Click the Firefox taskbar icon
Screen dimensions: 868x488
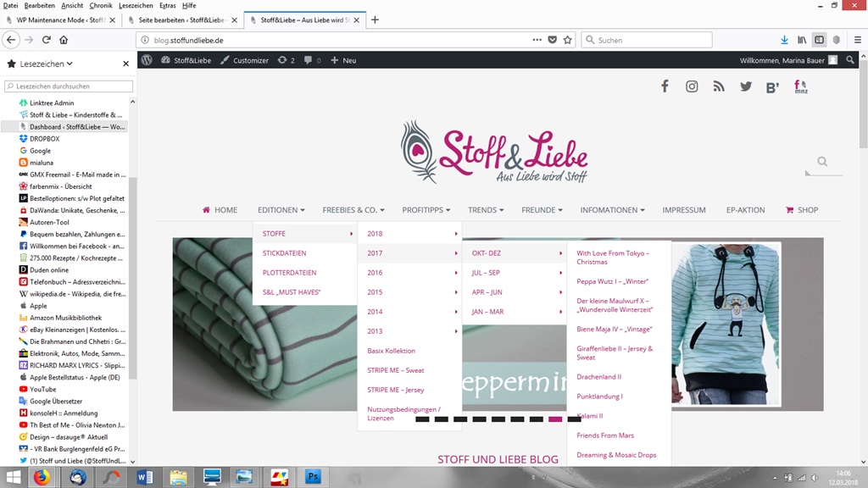point(41,477)
